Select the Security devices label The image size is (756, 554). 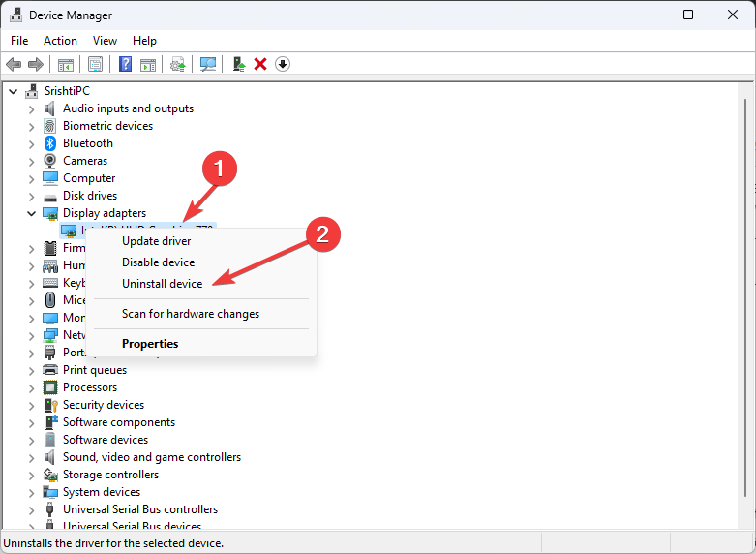pos(104,405)
